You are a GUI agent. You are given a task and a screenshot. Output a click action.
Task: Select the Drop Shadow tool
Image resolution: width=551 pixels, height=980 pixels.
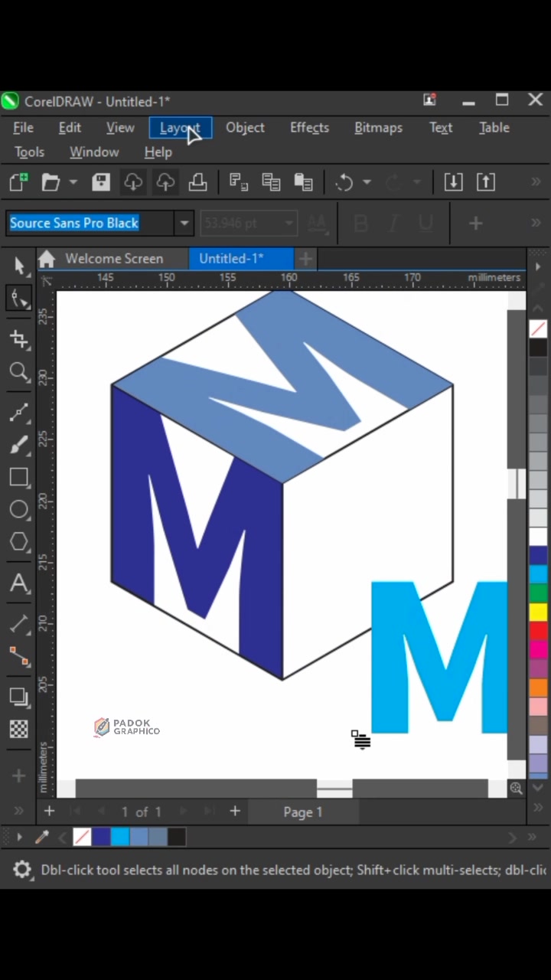[18, 697]
